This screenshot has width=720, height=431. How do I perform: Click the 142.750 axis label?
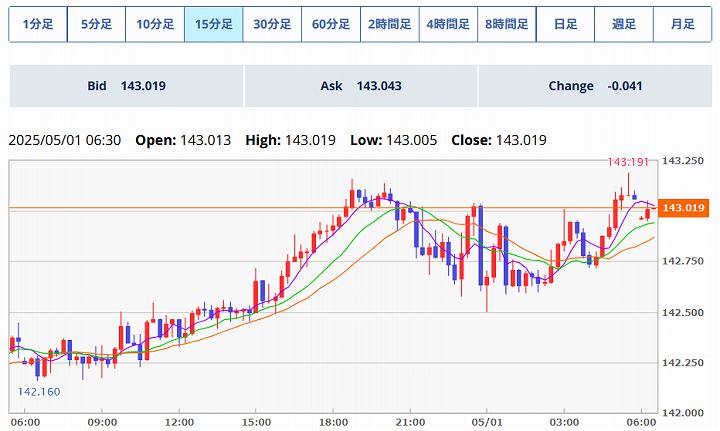pyautogui.click(x=683, y=261)
